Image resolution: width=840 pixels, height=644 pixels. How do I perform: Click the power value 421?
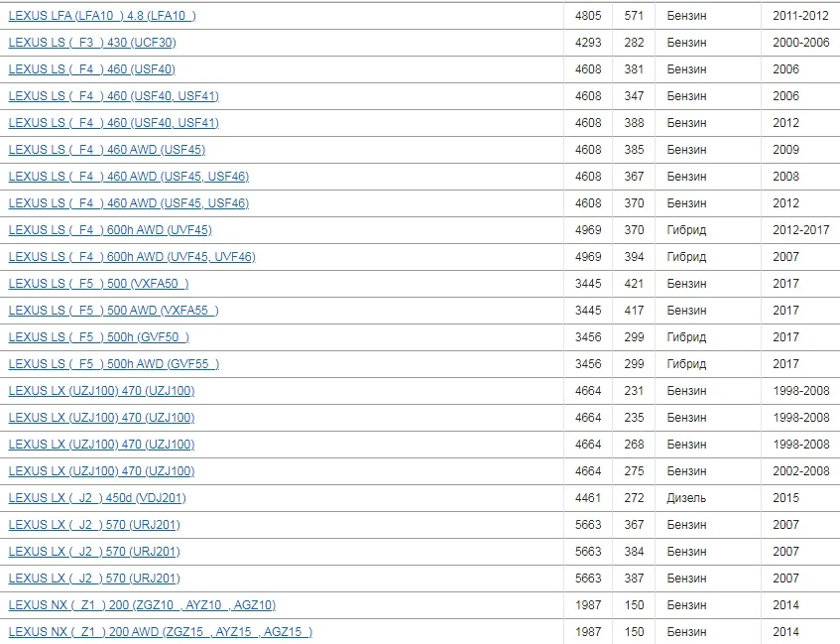pyautogui.click(x=634, y=284)
